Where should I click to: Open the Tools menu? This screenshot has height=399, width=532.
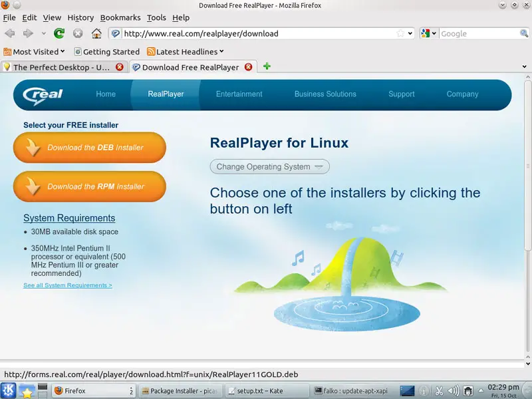[156, 18]
